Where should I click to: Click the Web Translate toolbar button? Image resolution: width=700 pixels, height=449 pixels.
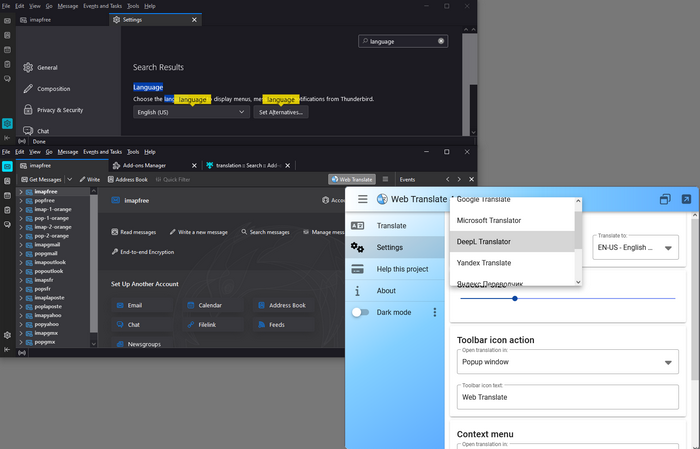pyautogui.click(x=352, y=179)
